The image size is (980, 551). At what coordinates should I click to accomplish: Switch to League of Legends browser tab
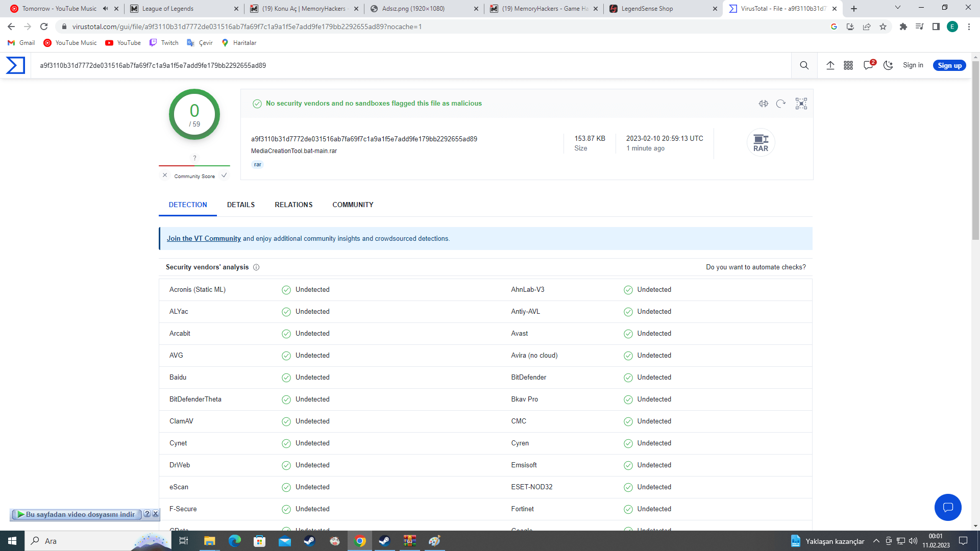[184, 9]
